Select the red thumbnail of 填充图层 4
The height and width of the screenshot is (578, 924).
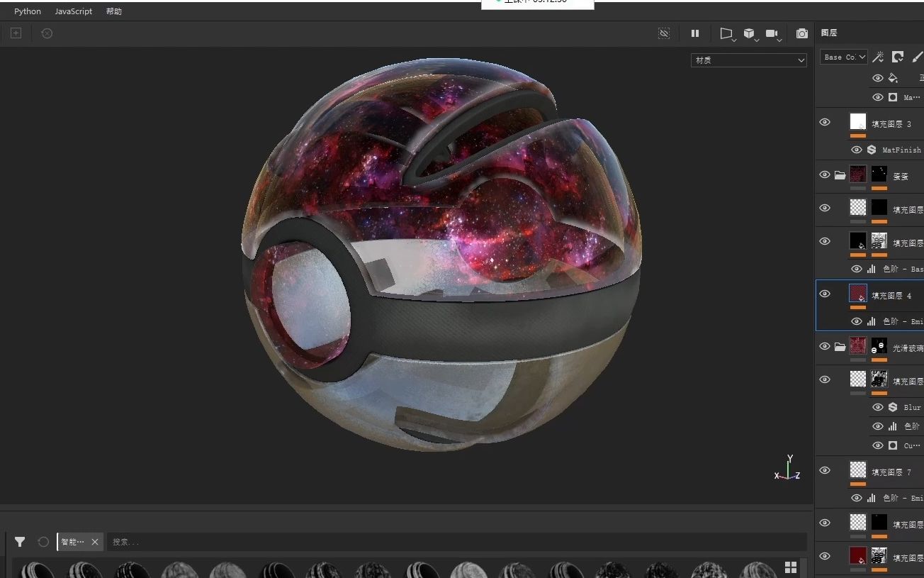coord(858,293)
